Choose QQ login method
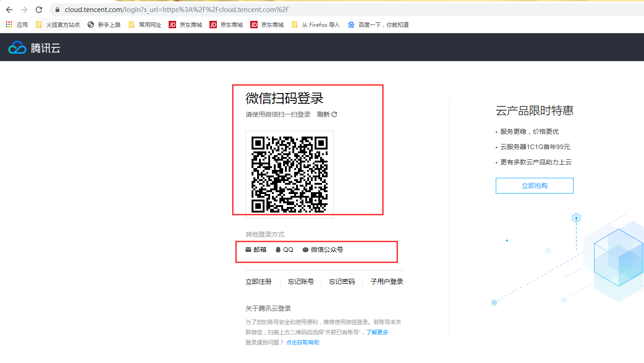 coord(284,250)
